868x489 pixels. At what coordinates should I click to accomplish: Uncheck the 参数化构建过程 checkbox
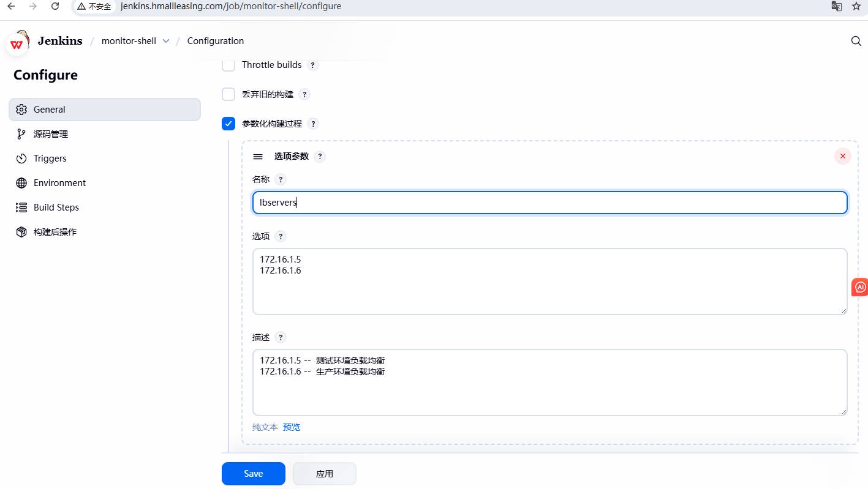coord(228,124)
